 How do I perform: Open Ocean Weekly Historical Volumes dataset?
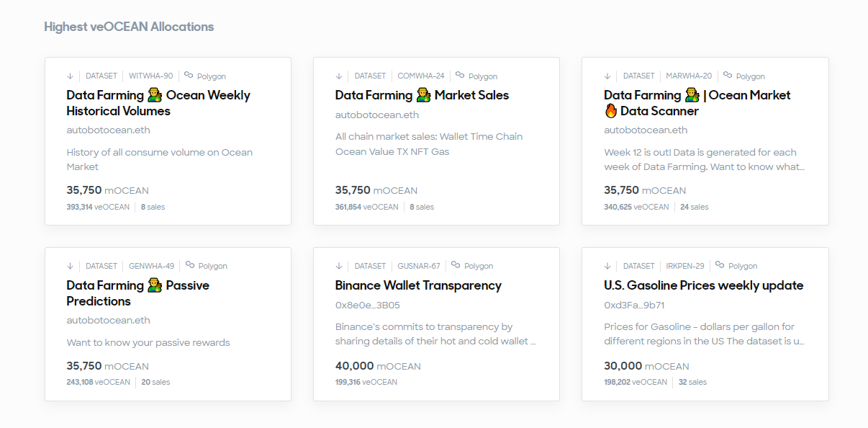[x=158, y=103]
